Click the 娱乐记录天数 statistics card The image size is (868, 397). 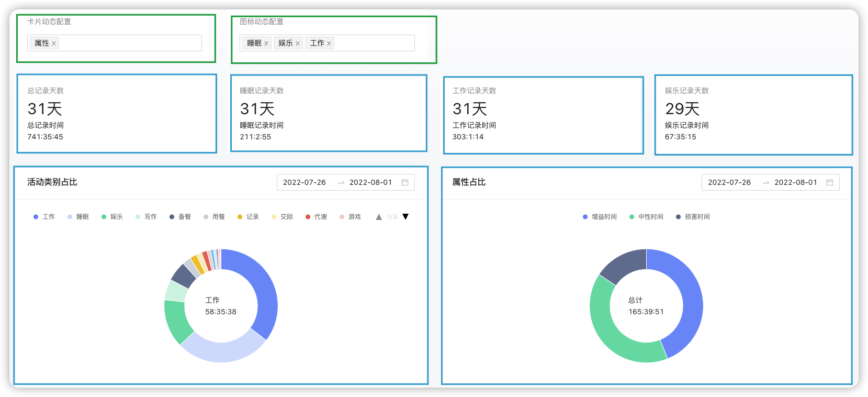753,115
